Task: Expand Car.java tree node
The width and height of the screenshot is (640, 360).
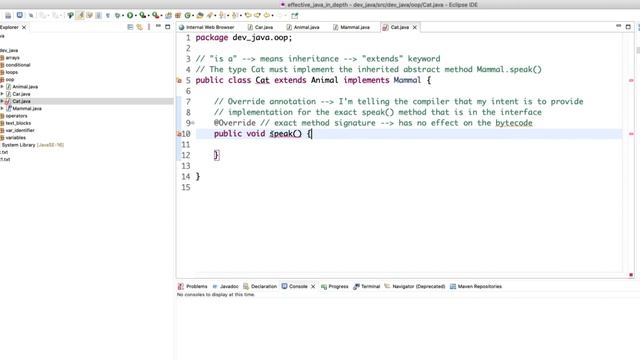Action: click(2, 94)
